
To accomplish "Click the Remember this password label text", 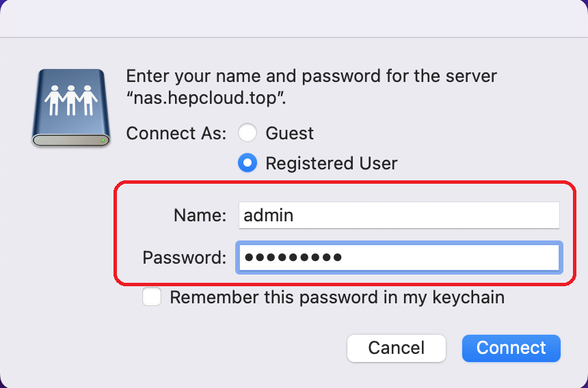I will pos(337,297).
